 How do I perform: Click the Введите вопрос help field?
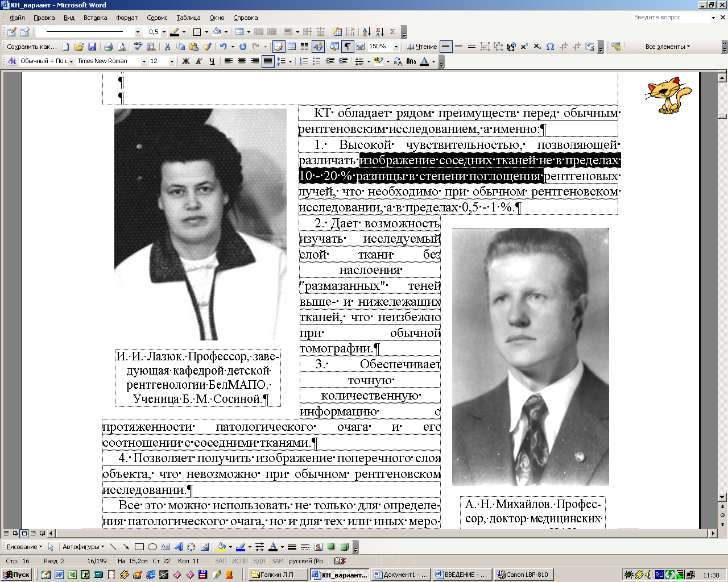point(670,18)
